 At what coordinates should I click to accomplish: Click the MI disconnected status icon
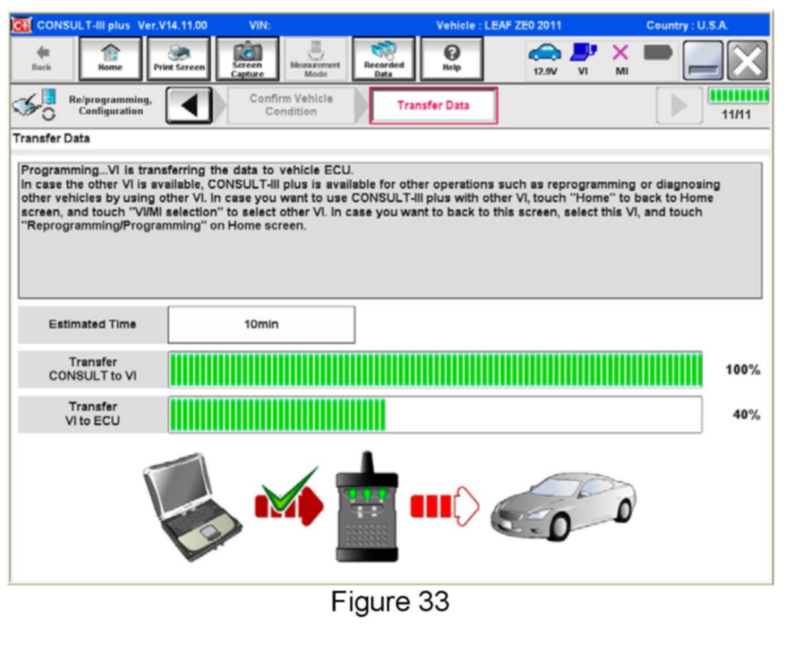pyautogui.click(x=621, y=58)
